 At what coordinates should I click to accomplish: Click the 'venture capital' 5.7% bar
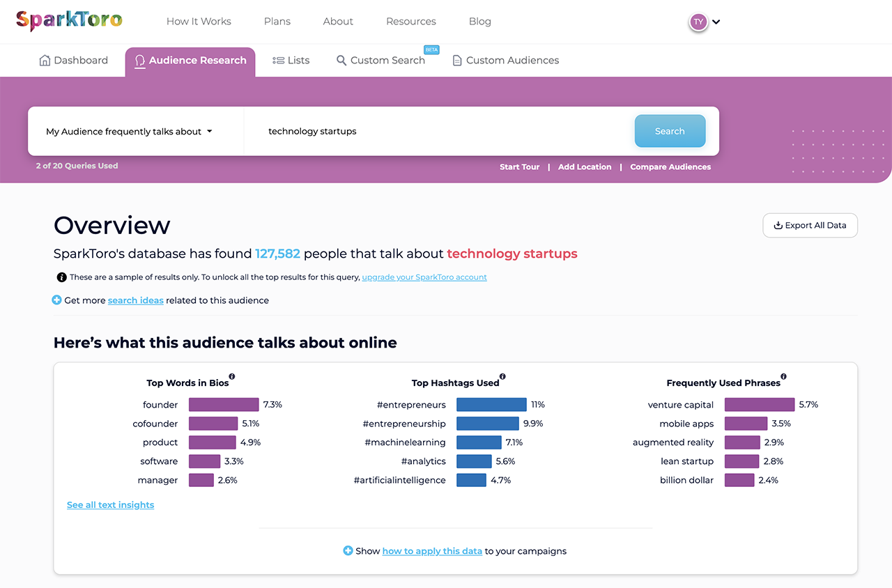tap(760, 405)
